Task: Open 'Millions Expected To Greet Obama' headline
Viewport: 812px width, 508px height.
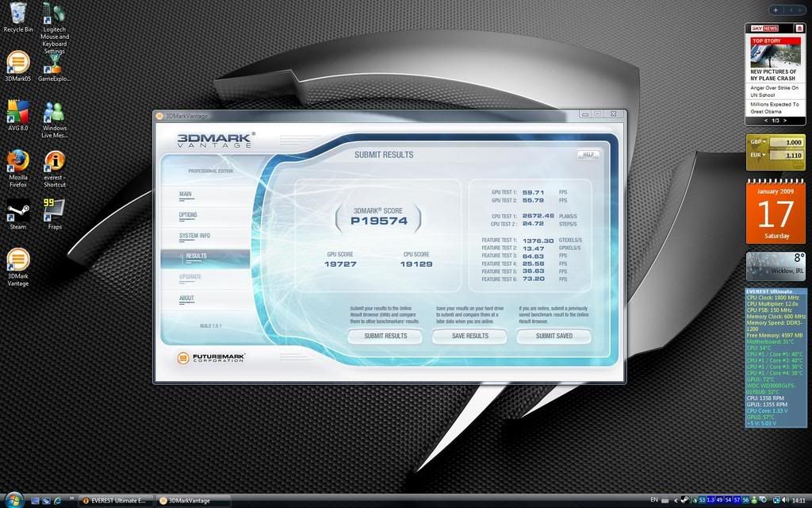Action: (774, 108)
